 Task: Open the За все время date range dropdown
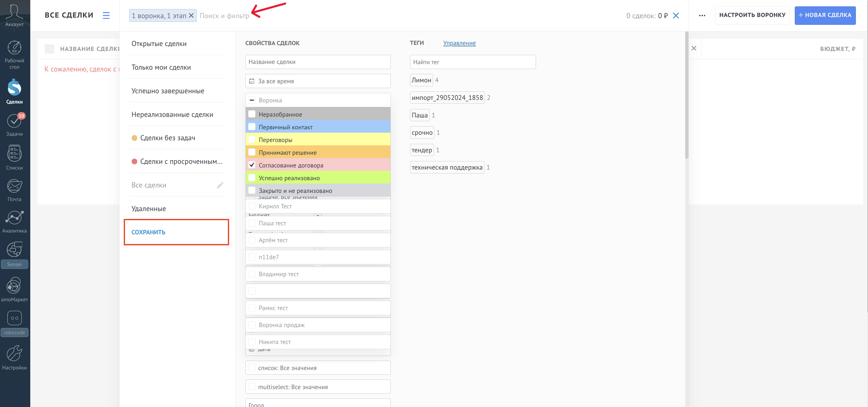pos(318,81)
